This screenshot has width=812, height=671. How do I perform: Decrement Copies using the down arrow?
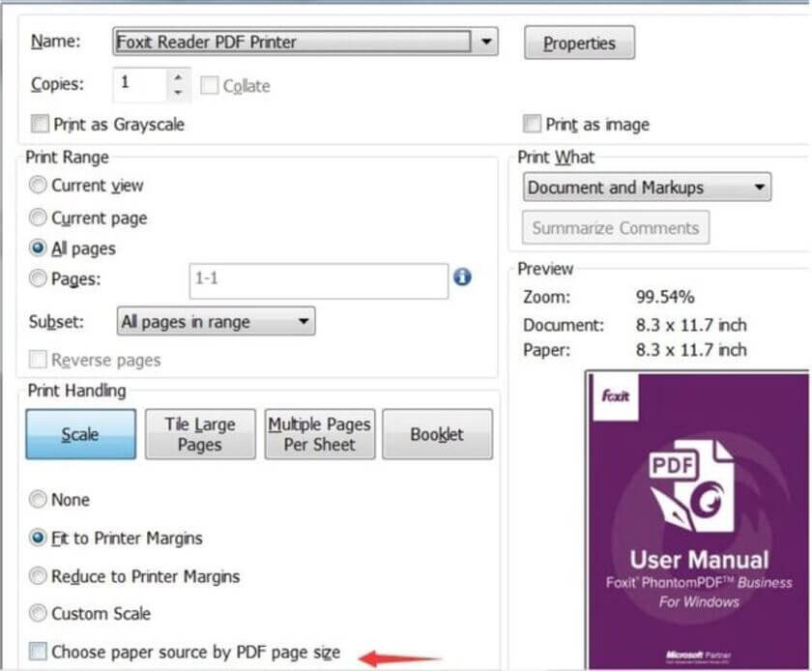pos(178,90)
